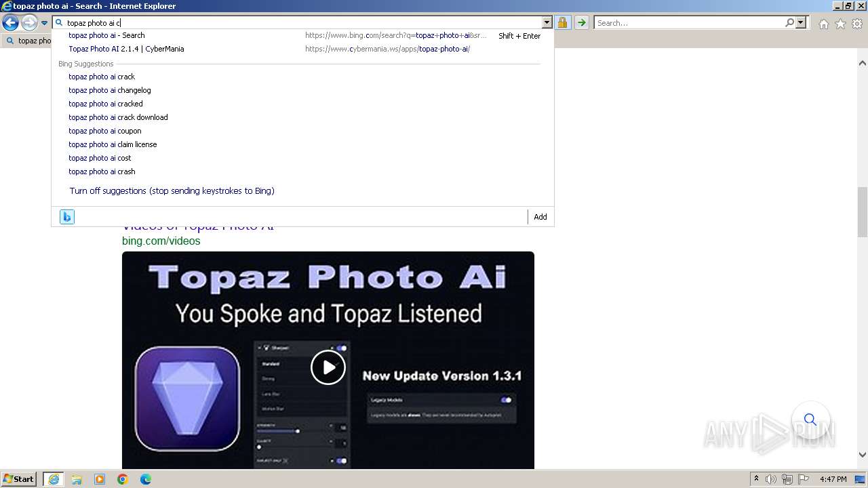Open the recent pages dropdown arrow
The width and height of the screenshot is (868, 488).
pos(44,23)
